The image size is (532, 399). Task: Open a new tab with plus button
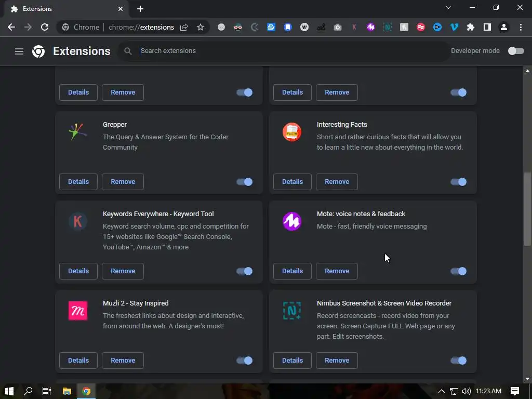[x=140, y=9]
